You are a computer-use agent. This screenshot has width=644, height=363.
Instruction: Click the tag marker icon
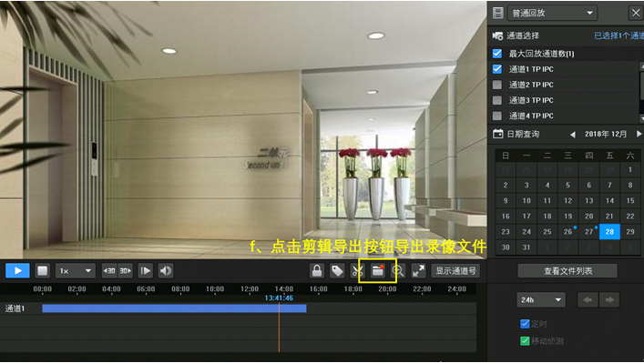point(337,271)
